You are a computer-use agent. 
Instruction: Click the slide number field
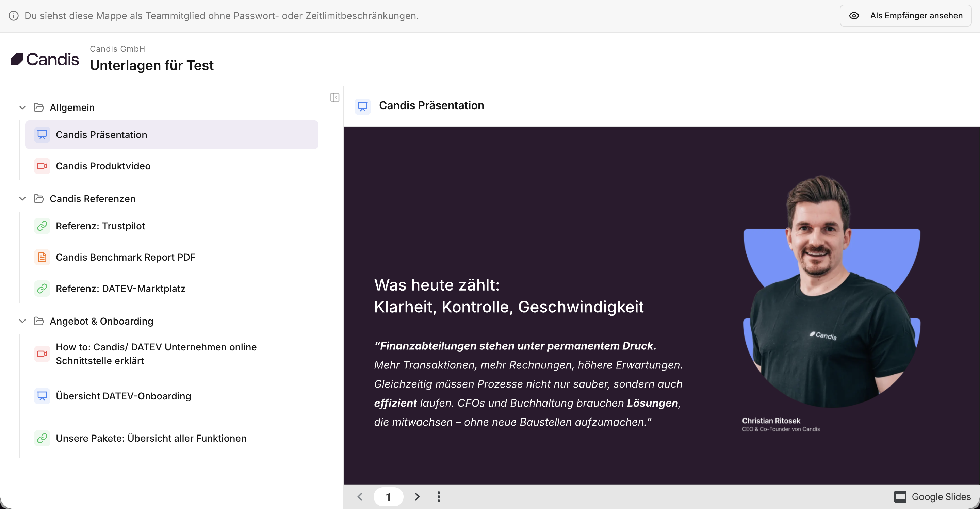(388, 496)
